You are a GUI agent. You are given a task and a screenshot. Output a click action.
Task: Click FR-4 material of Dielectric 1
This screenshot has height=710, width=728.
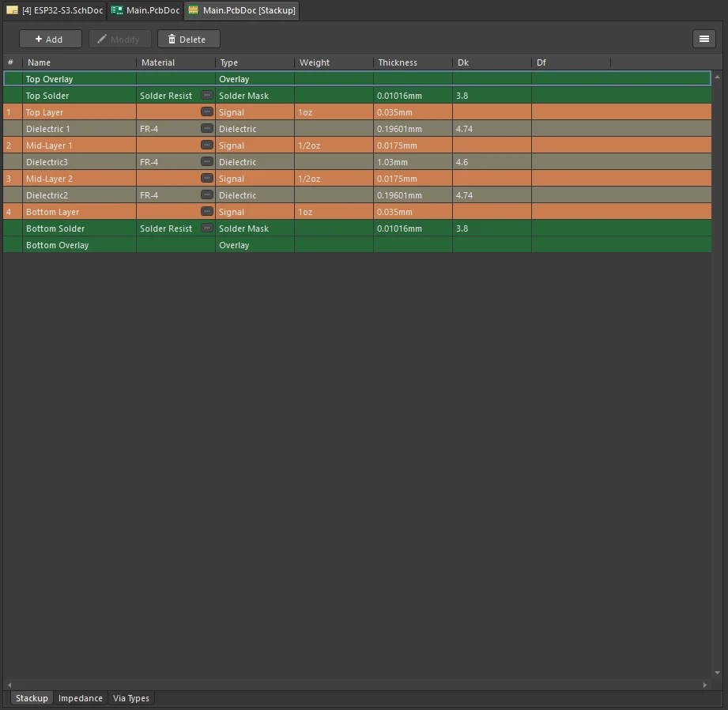pyautogui.click(x=149, y=129)
